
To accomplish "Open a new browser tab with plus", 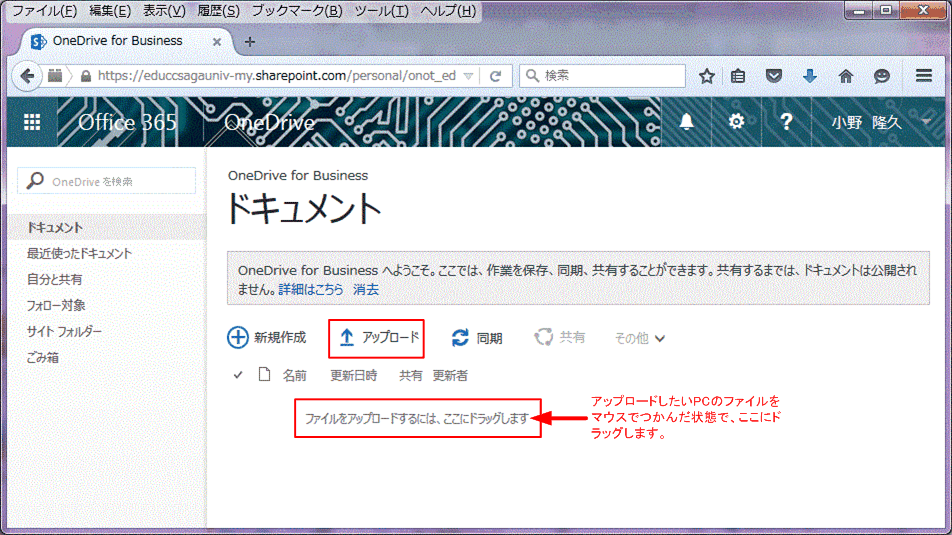I will (x=250, y=42).
